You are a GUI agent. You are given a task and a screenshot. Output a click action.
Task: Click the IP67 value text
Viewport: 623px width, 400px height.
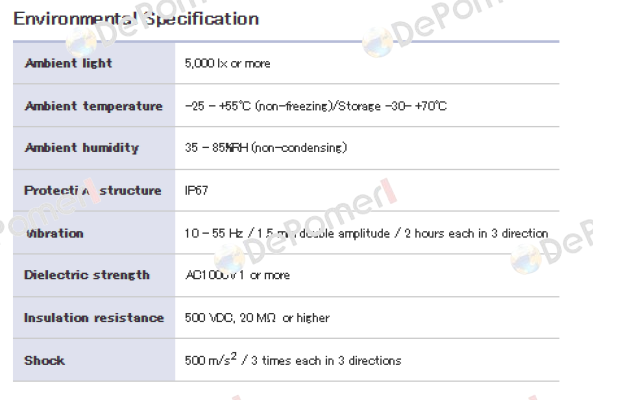196,190
